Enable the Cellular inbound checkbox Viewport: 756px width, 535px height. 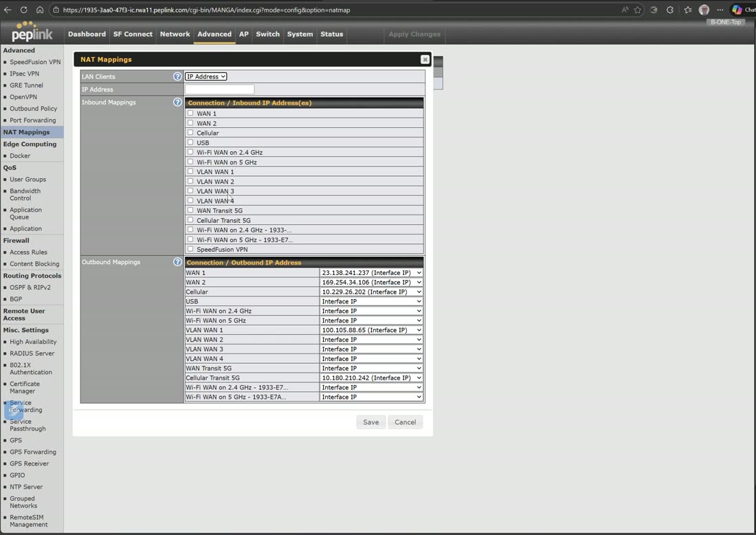coord(190,132)
